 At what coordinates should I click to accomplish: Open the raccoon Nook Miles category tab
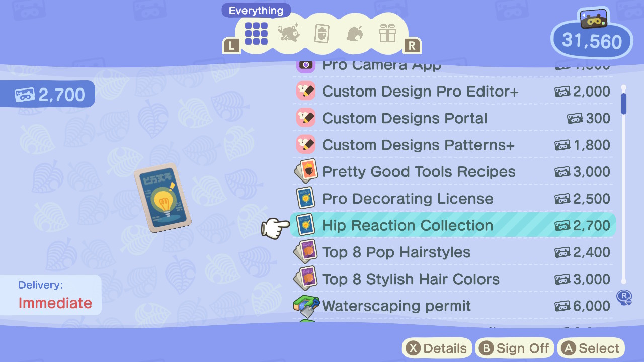[289, 34]
